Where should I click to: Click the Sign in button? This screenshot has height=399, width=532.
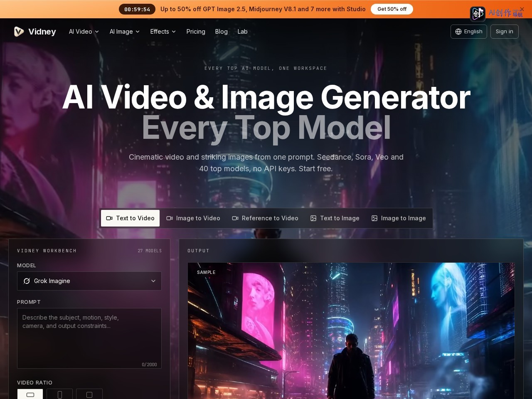505,32
